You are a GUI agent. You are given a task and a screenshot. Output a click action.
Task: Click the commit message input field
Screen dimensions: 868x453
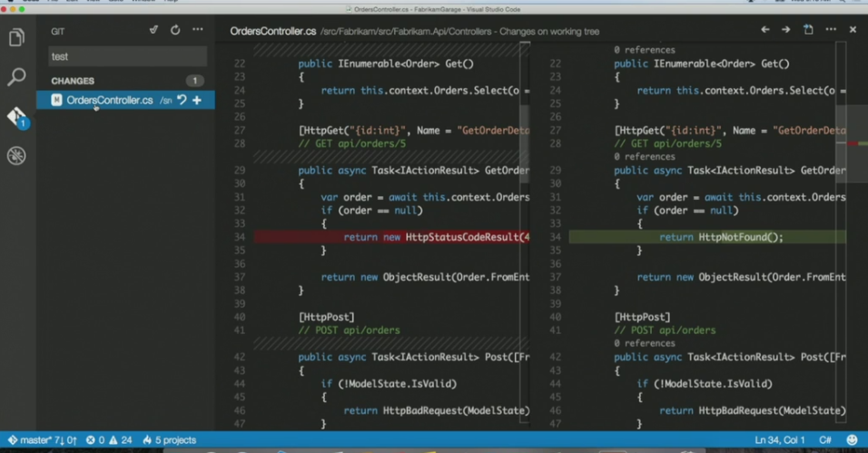point(127,56)
